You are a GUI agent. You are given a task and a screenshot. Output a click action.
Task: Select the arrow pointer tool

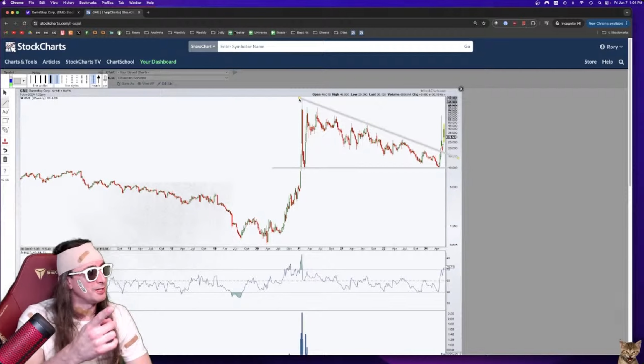click(5, 93)
